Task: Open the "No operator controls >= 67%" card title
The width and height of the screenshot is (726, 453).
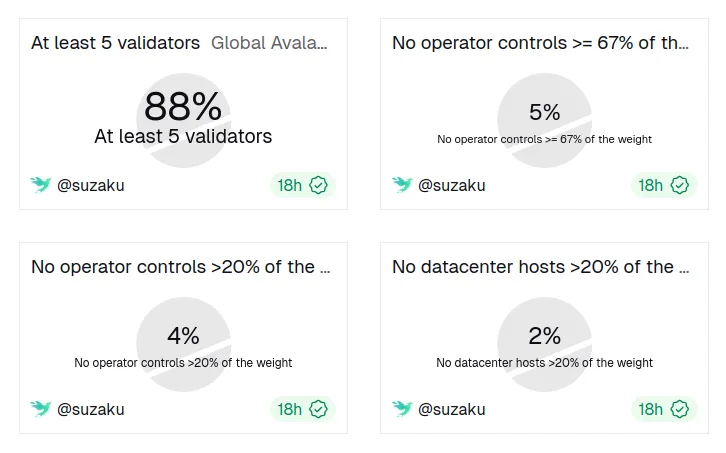Action: pyautogui.click(x=540, y=43)
